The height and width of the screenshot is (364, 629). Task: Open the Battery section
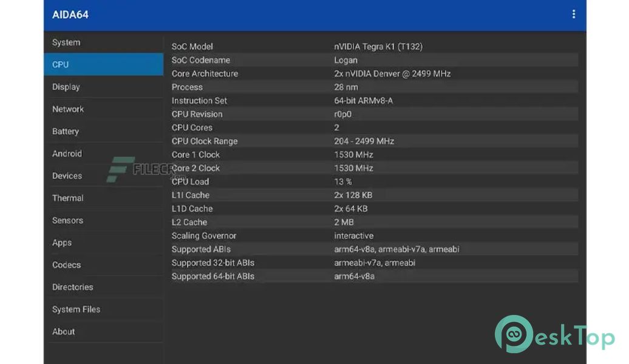103,131
